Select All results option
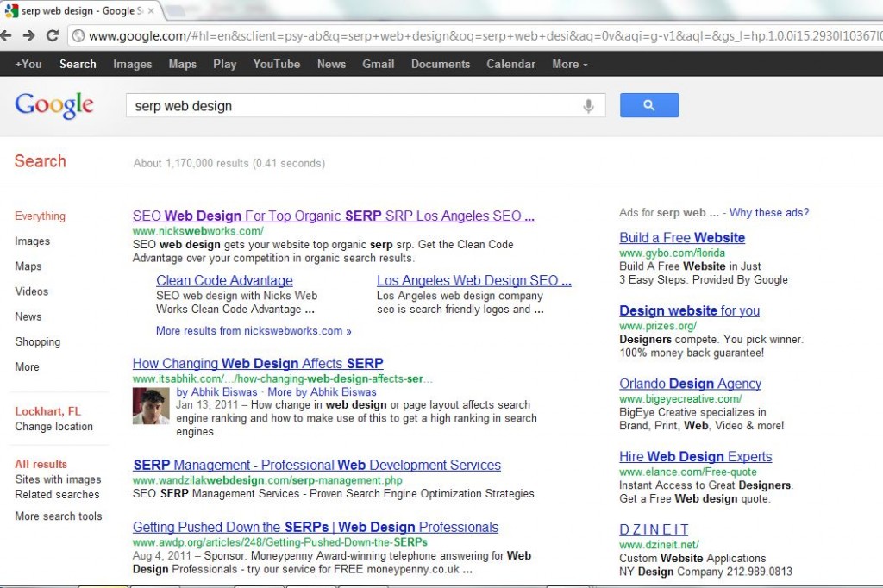Viewport: 883px width, 588px height. pyautogui.click(x=41, y=464)
